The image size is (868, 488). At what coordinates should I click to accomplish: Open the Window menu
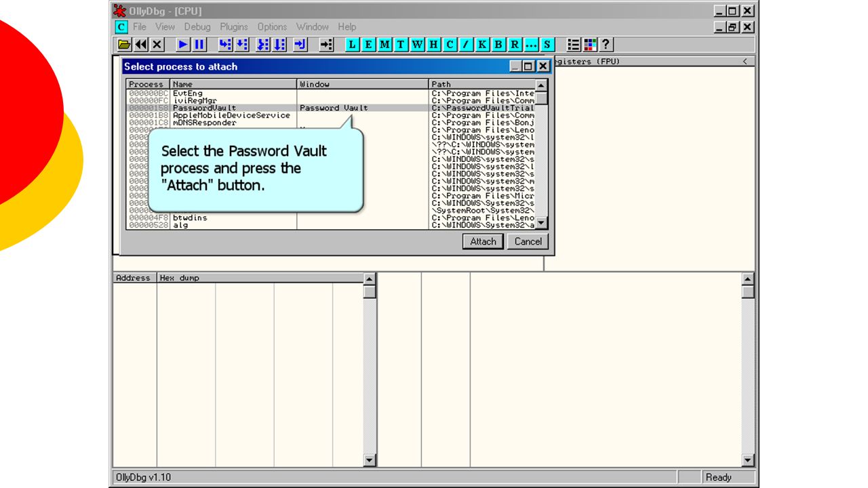point(313,27)
